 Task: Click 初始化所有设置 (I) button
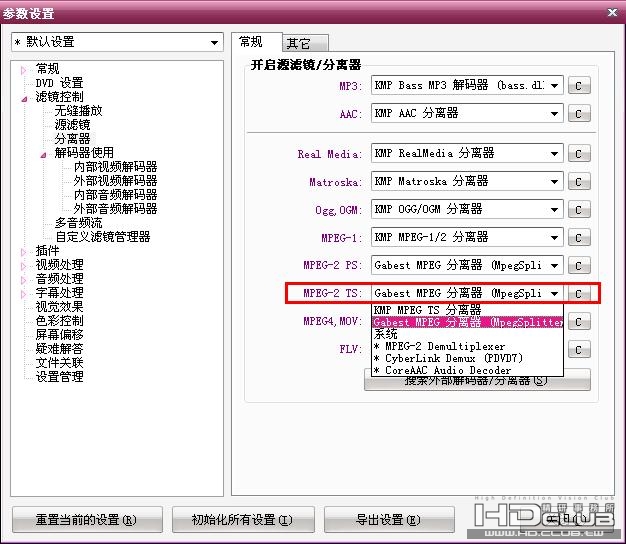243,520
